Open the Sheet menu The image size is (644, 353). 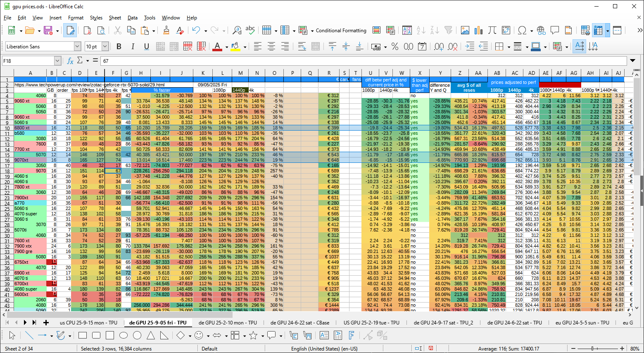click(x=115, y=18)
